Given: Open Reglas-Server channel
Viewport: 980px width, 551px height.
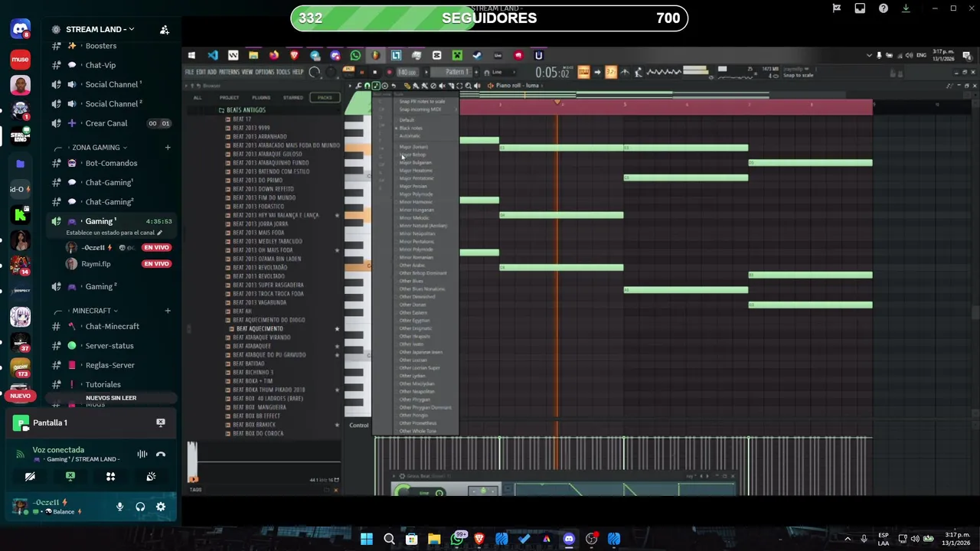Looking at the screenshot, I should [112, 365].
